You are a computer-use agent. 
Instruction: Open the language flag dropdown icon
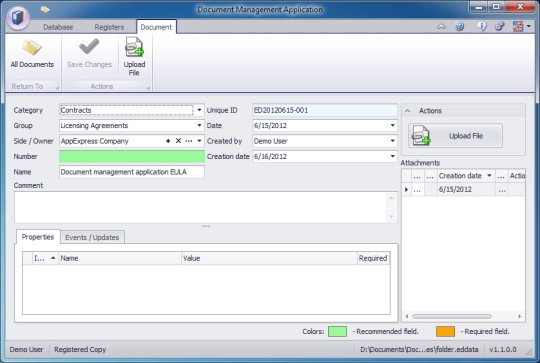click(x=521, y=26)
